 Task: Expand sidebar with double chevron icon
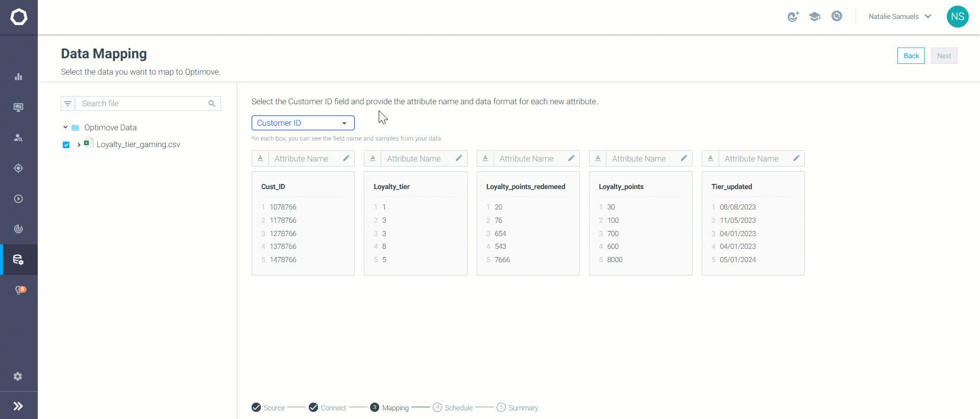click(x=18, y=406)
